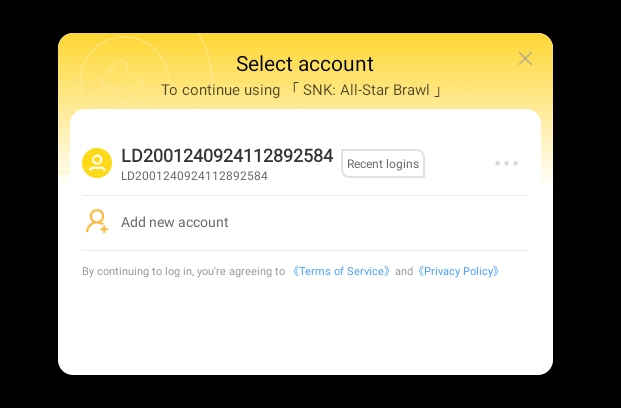The image size is (621, 408).
Task: Open the Terms of Service link
Action: pos(341,271)
